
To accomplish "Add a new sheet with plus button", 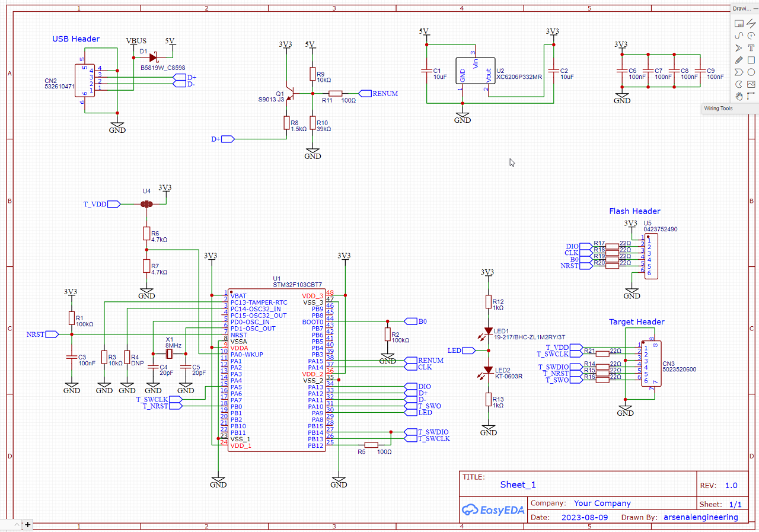I will click(x=27, y=524).
